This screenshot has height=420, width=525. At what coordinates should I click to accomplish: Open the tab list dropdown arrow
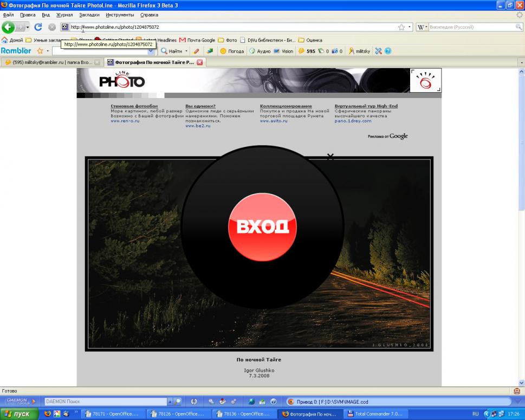tap(521, 62)
